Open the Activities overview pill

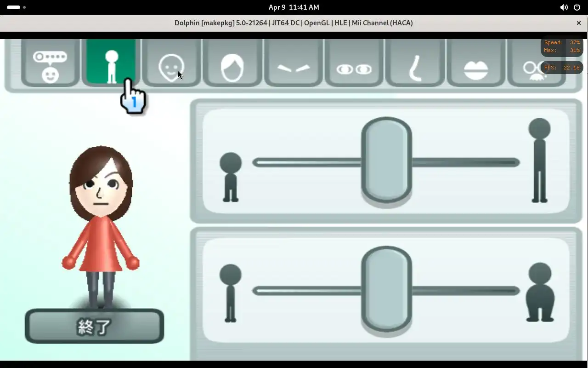(16, 7)
